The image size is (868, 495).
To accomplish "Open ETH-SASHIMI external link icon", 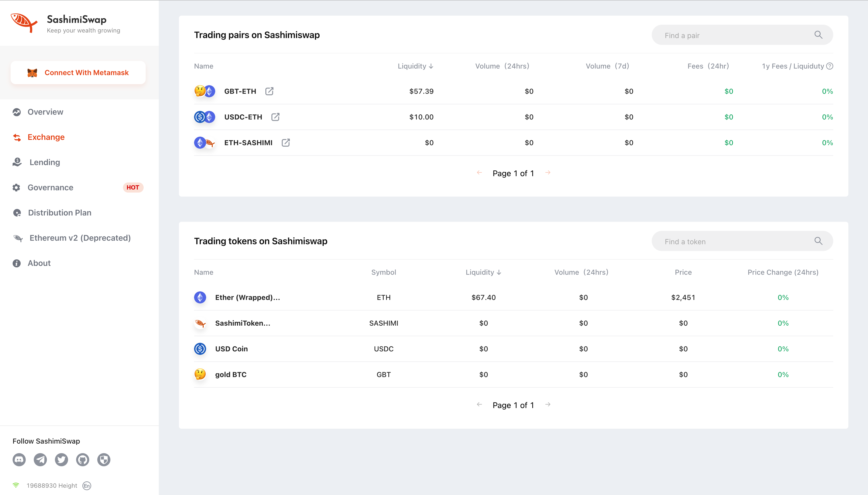I will coord(286,143).
